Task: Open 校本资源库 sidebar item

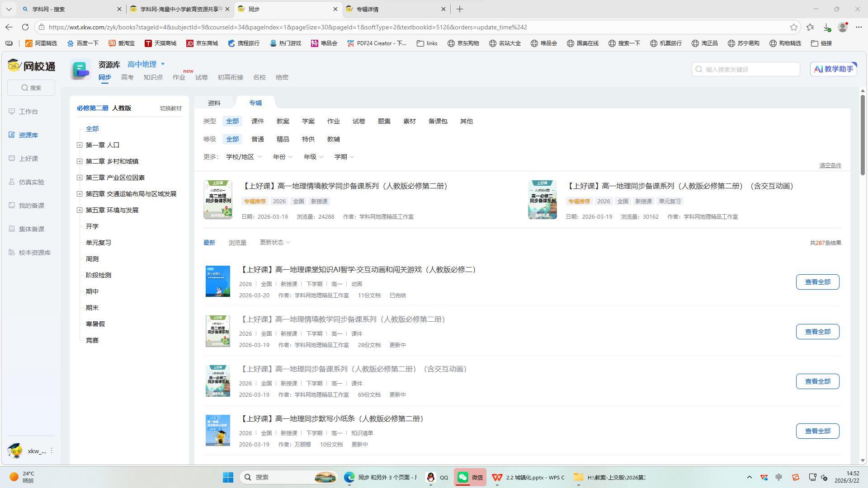Action: (34, 253)
